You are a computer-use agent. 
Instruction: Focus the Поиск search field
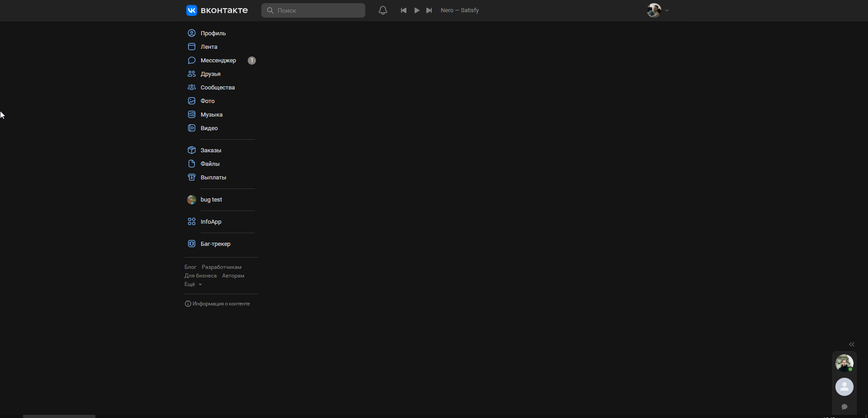point(313,10)
